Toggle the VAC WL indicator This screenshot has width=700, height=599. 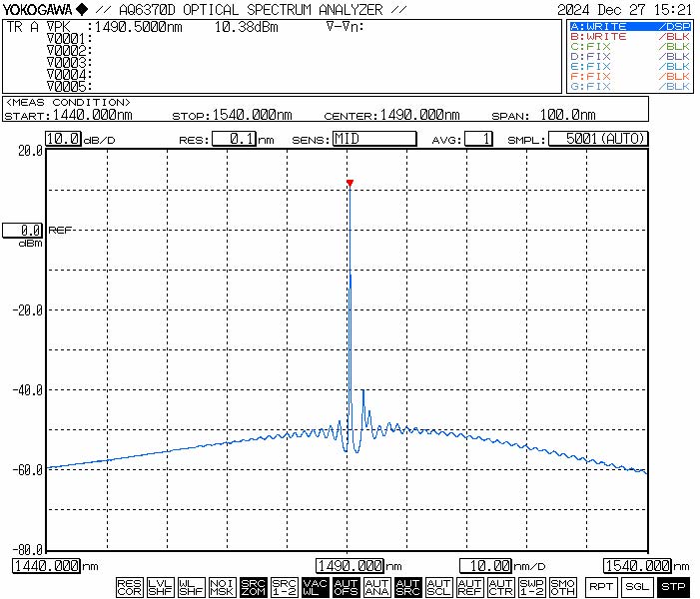[315, 587]
